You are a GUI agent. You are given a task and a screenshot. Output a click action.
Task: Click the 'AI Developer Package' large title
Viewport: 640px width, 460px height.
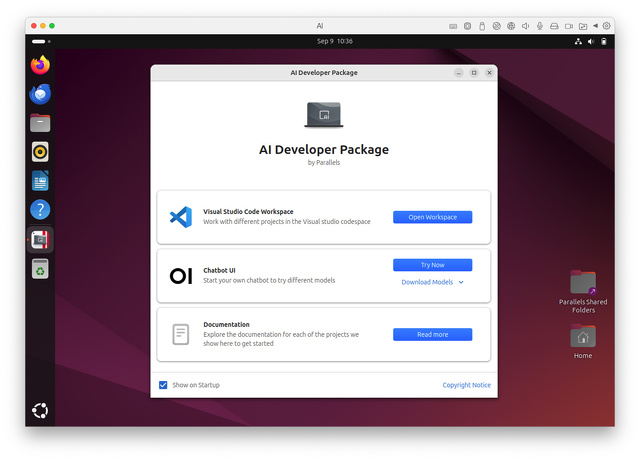324,149
